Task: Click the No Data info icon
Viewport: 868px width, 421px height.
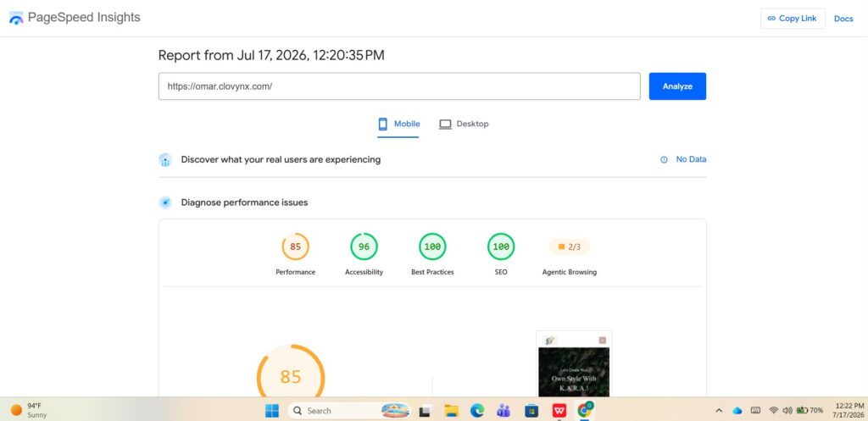Action: tap(664, 159)
